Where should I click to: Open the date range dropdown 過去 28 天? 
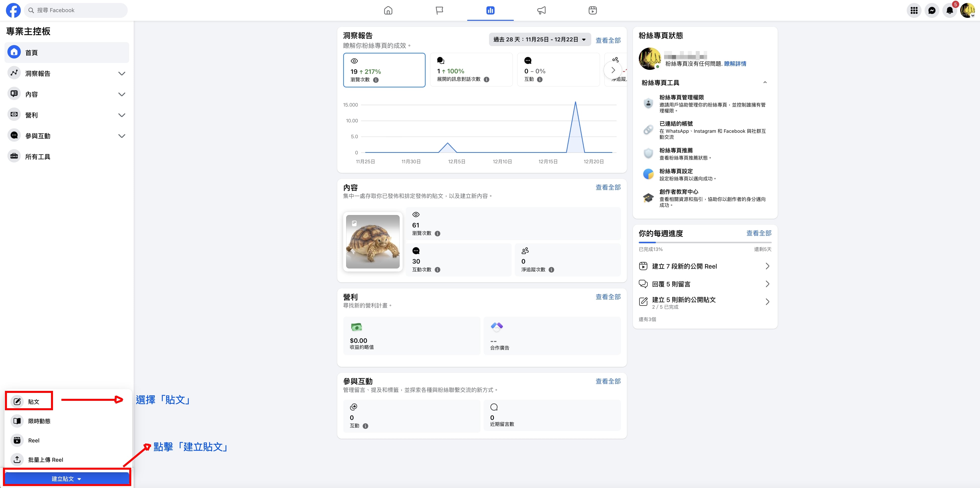click(x=540, y=40)
